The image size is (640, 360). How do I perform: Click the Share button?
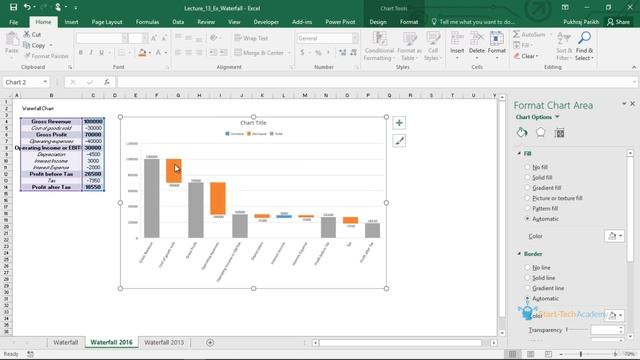pos(618,22)
